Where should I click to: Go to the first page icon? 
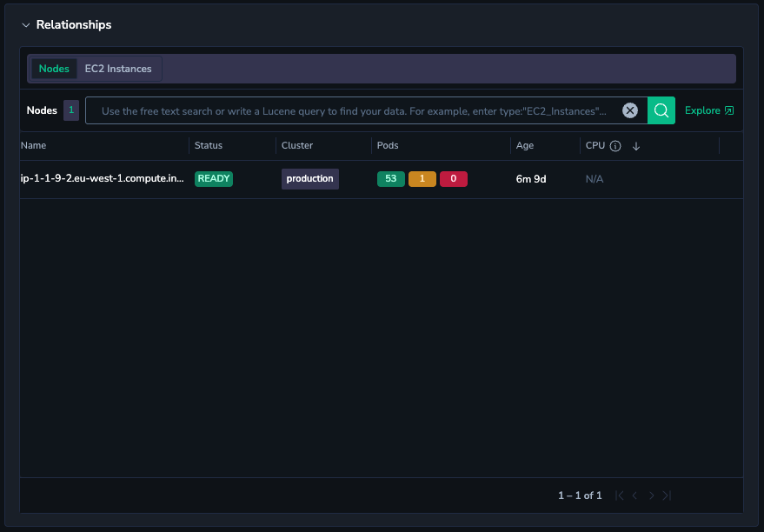pos(620,495)
